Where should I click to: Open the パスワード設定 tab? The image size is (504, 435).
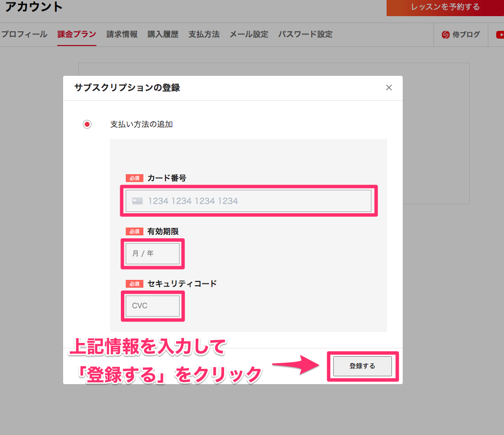pyautogui.click(x=305, y=34)
